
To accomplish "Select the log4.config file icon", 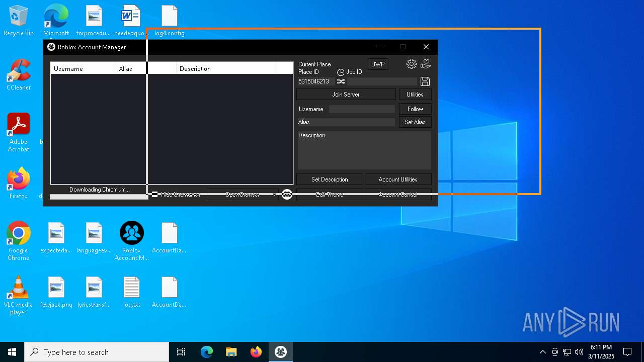I will coord(170,21).
